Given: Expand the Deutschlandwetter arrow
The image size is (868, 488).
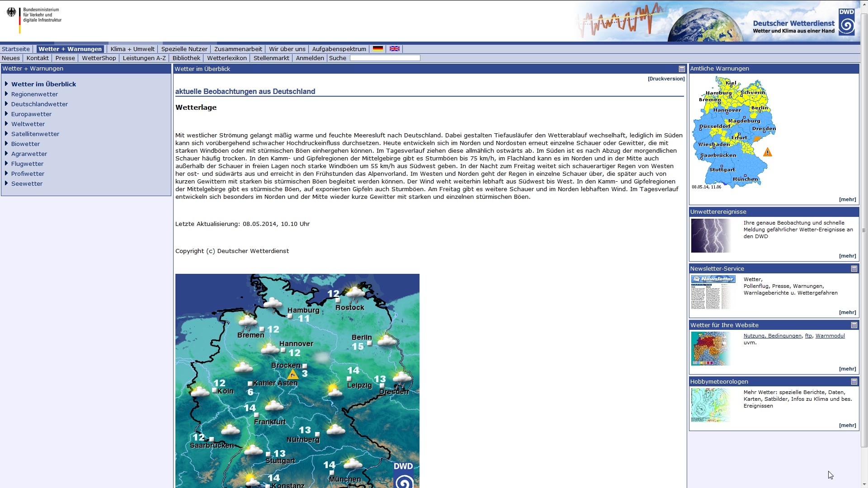Looking at the screenshot, I should coord(6,104).
